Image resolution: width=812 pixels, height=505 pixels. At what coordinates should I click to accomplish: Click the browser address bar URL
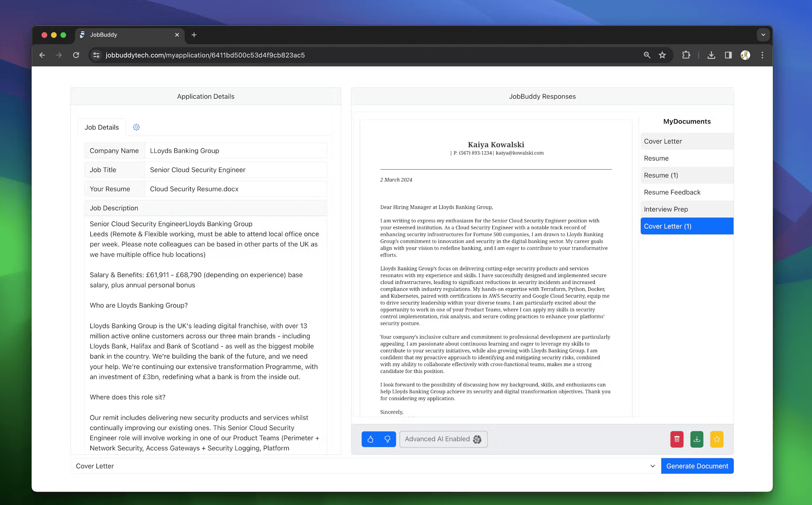(205, 55)
